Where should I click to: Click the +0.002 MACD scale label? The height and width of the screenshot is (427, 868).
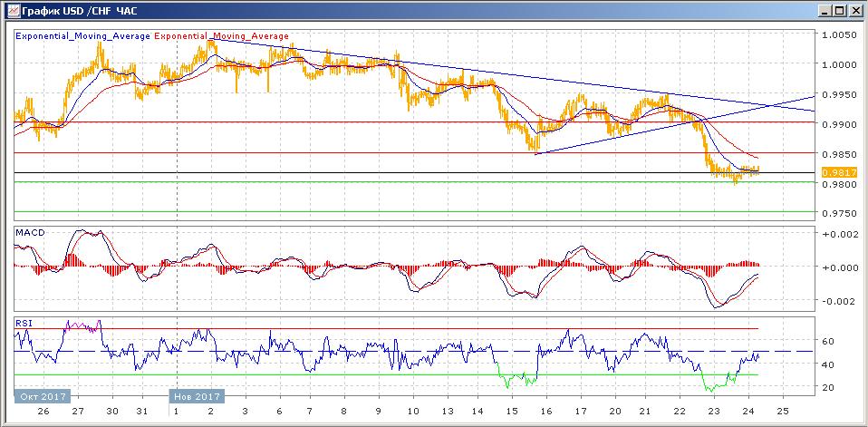838,235
